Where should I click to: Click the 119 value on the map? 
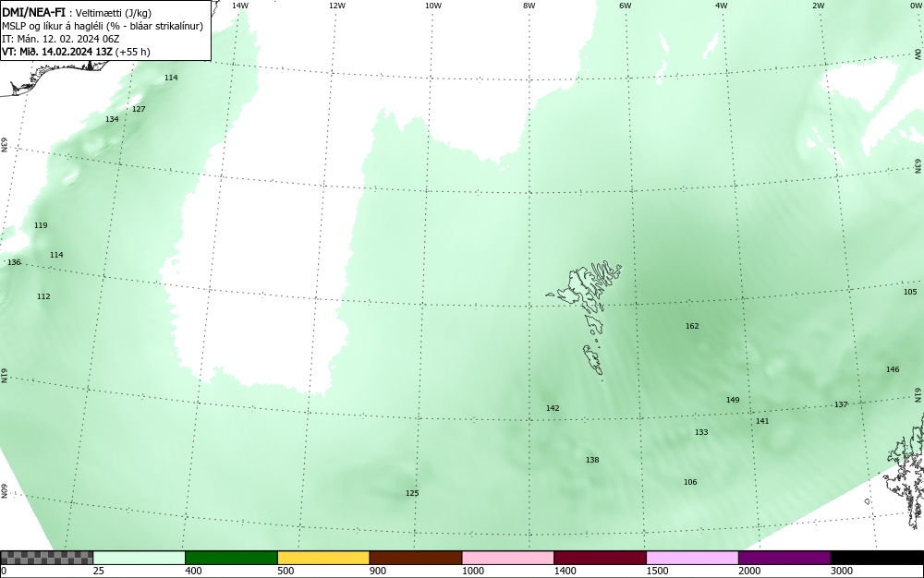[x=41, y=226]
